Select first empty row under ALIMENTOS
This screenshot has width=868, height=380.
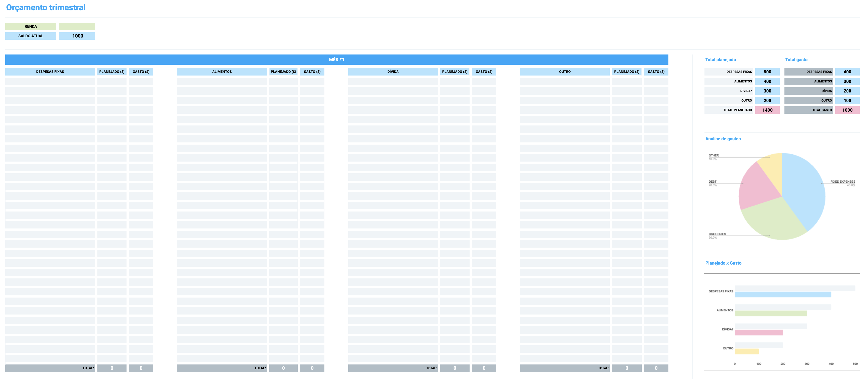(222, 81)
